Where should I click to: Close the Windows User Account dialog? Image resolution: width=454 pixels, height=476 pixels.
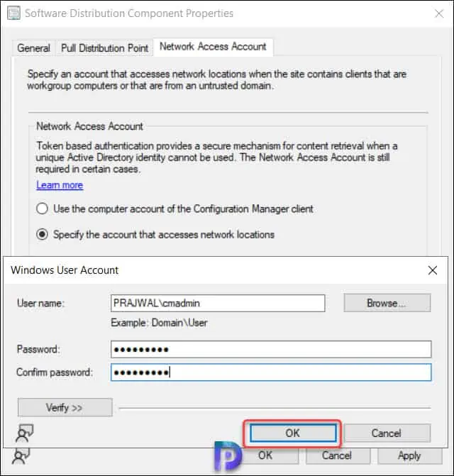(433, 270)
